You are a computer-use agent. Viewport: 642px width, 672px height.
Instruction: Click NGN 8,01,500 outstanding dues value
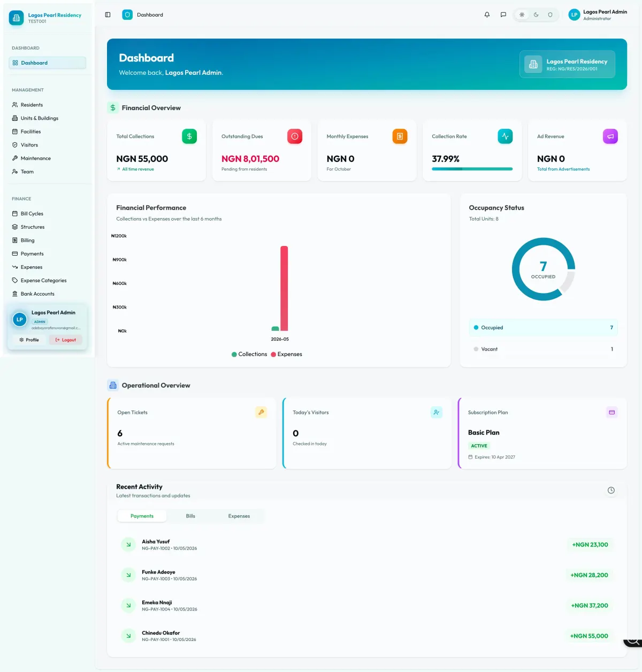tap(250, 159)
